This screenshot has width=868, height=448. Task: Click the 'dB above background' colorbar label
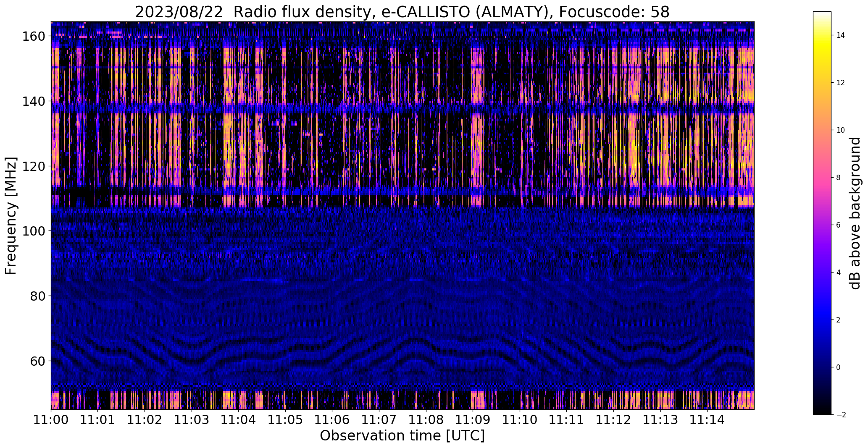pos(855,213)
